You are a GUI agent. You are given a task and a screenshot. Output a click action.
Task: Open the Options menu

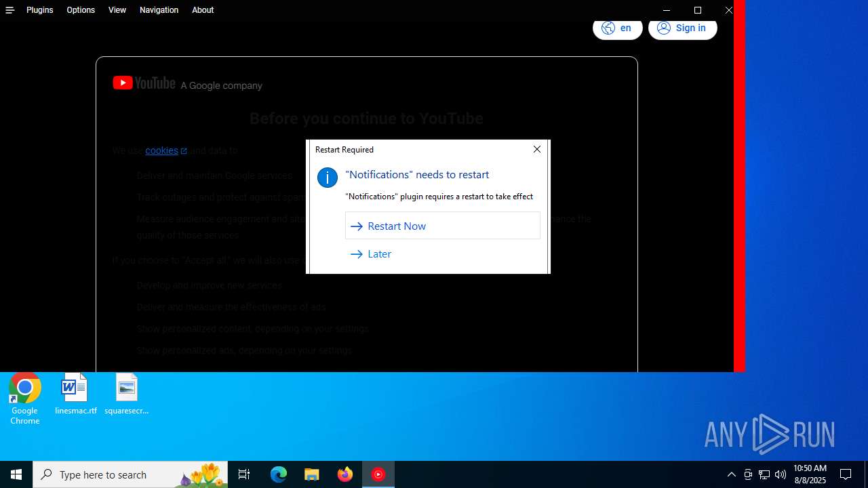pyautogui.click(x=81, y=10)
